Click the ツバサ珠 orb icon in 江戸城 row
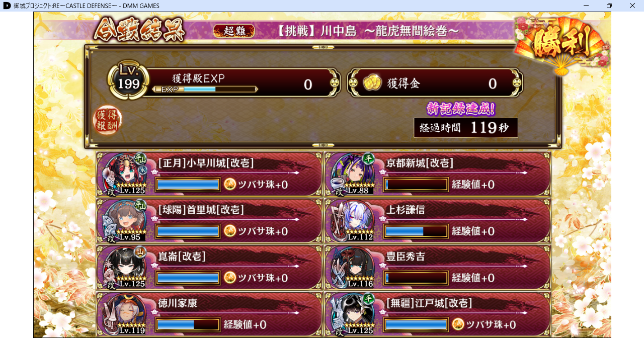The height and width of the screenshot is (338, 644). click(458, 324)
